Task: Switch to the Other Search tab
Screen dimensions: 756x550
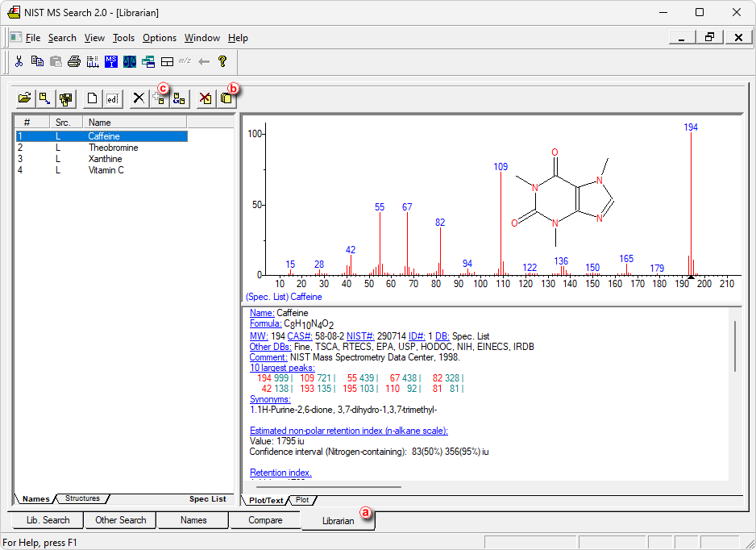Action: pyautogui.click(x=121, y=520)
